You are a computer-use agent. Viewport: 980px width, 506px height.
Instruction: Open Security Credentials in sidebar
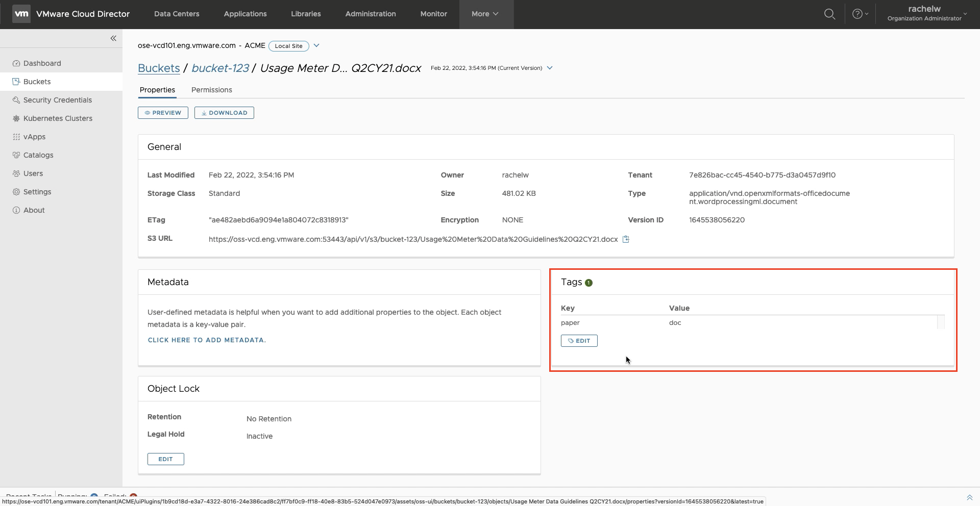pyautogui.click(x=57, y=100)
